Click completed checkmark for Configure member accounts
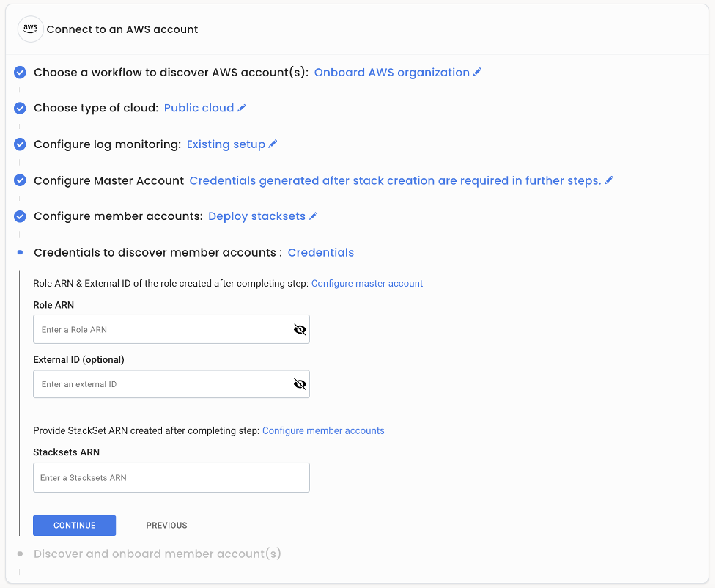The image size is (716, 588). pos(20,216)
